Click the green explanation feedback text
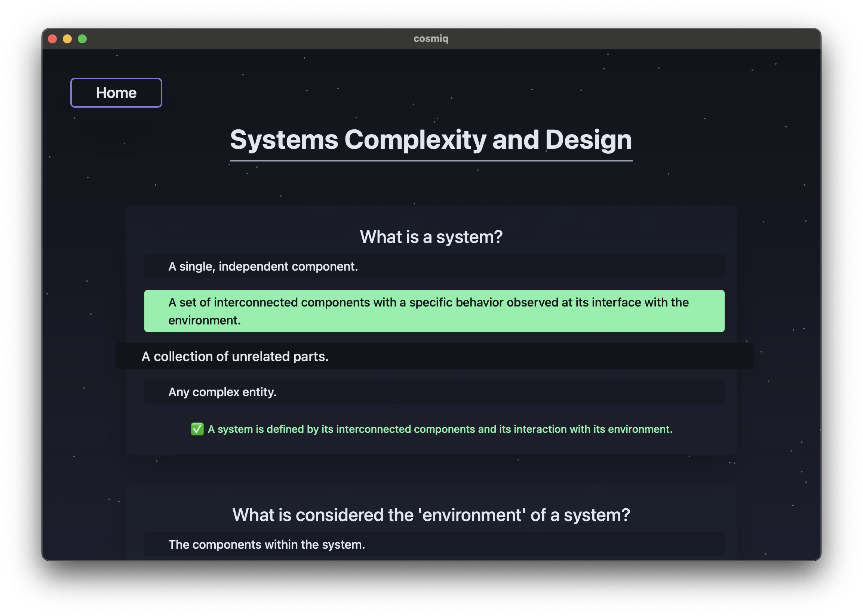863x616 pixels. pyautogui.click(x=440, y=429)
